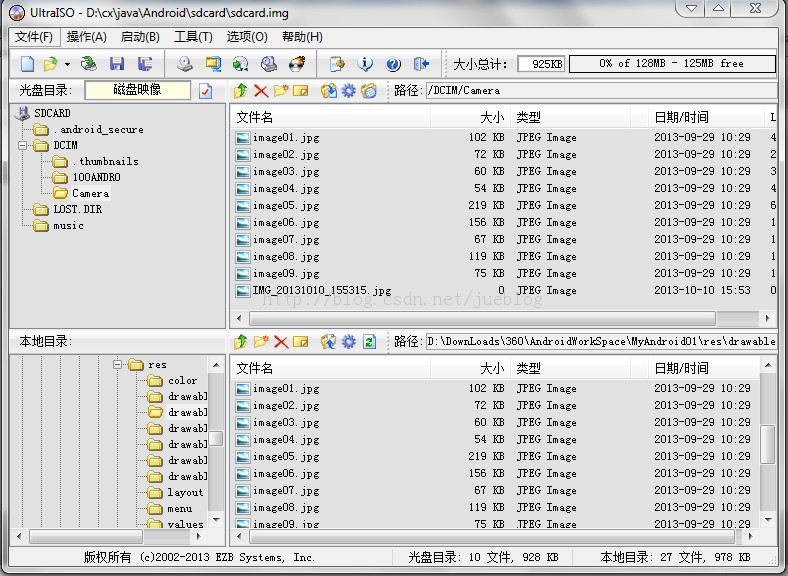Viewport: 788px width, 576px height.
Task: Click the Mount to virtual drive icon
Action: (269, 64)
